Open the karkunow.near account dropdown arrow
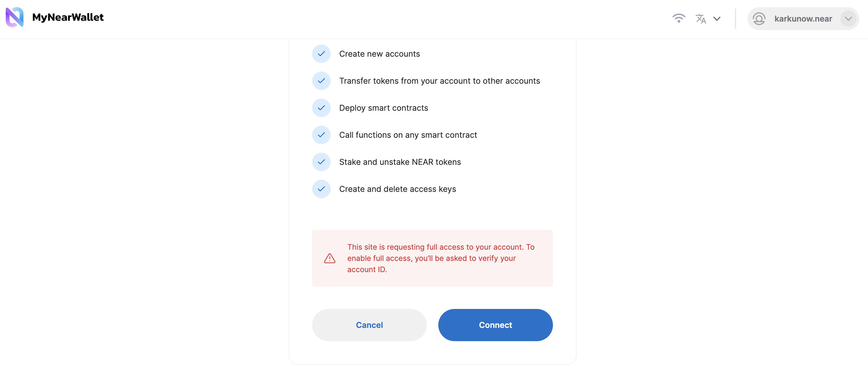This screenshot has width=868, height=382. tap(848, 19)
